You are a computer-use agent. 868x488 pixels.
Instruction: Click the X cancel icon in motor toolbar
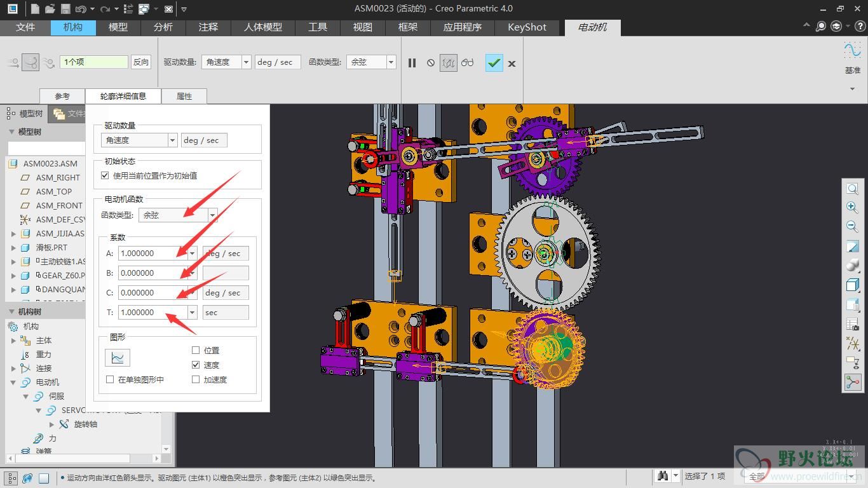pos(512,63)
